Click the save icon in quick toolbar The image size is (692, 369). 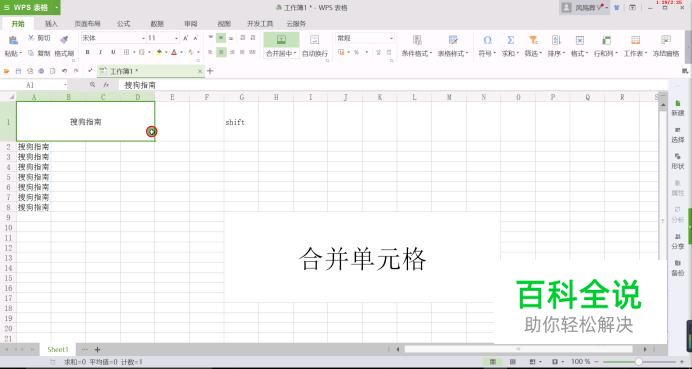pos(19,71)
